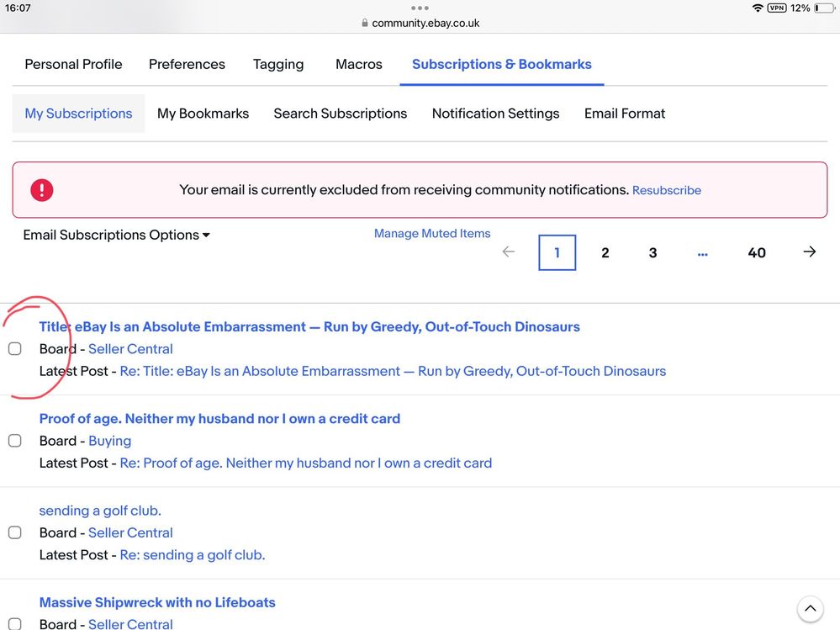This screenshot has width=840, height=630.
Task: Tap the Wi-Fi status icon
Action: tap(758, 8)
